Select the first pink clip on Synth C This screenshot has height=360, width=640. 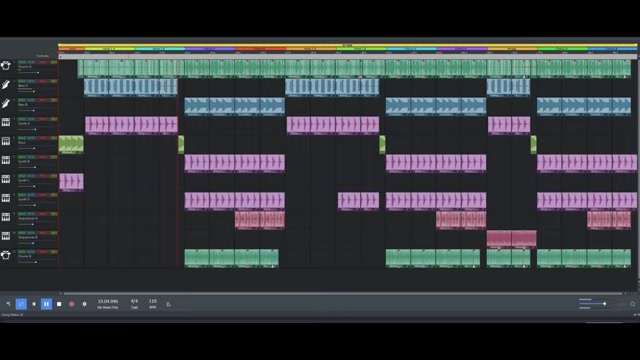tap(71, 182)
